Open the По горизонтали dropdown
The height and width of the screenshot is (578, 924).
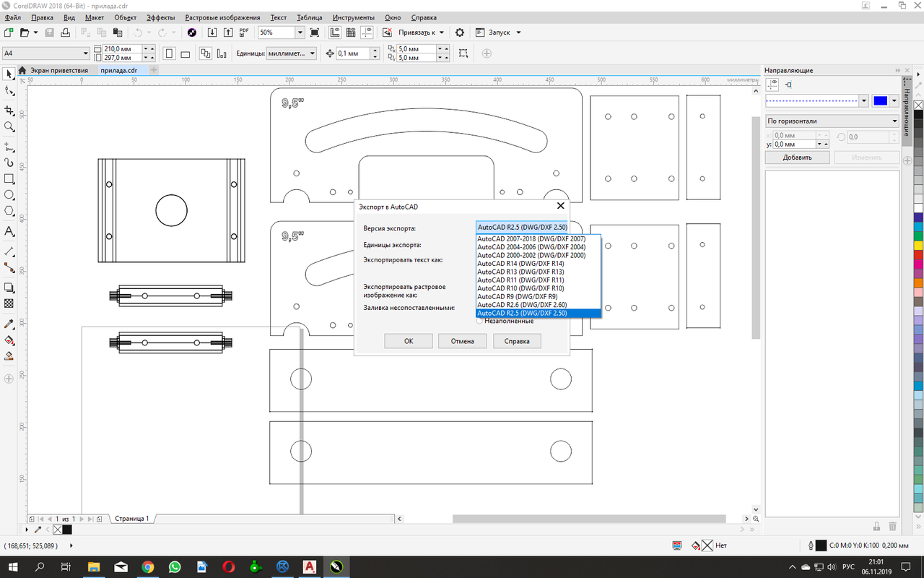pyautogui.click(x=832, y=121)
